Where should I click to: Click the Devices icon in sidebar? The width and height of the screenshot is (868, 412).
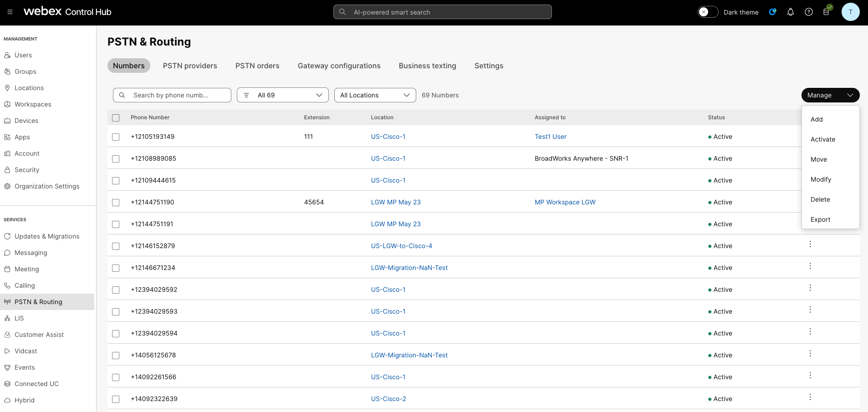click(x=7, y=121)
